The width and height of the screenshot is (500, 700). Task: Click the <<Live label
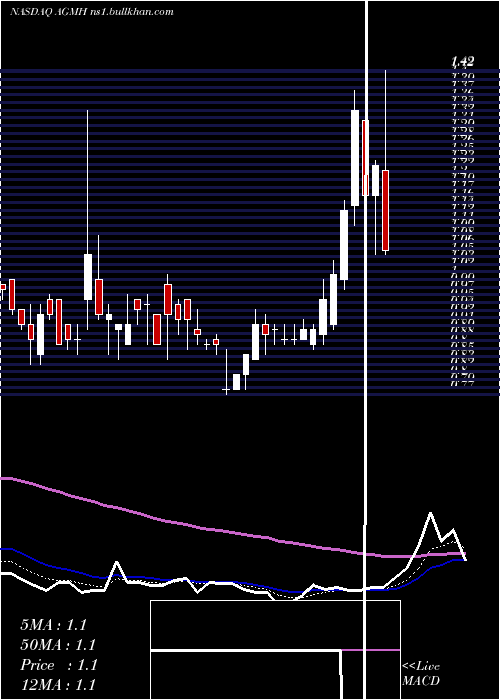[x=421, y=667]
